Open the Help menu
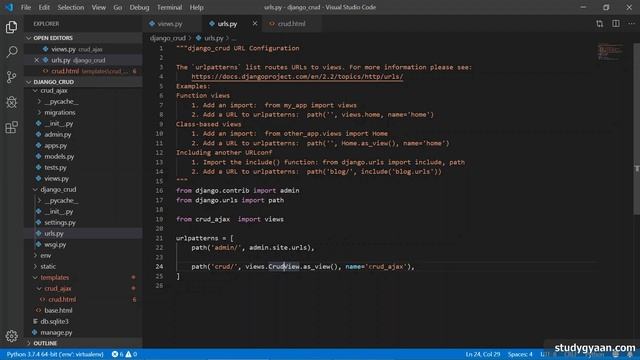The width and height of the screenshot is (640, 360). click(196, 7)
